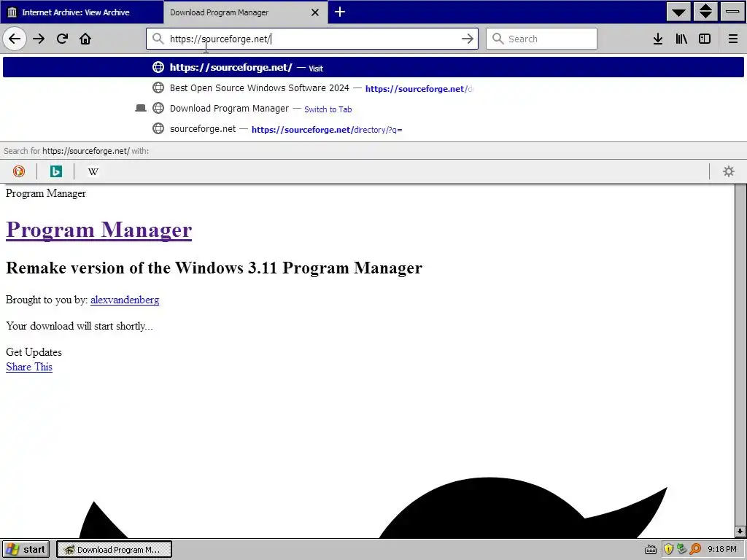Open the hamburger application menu
Image resolution: width=747 pixels, height=560 pixels.
[x=733, y=39]
